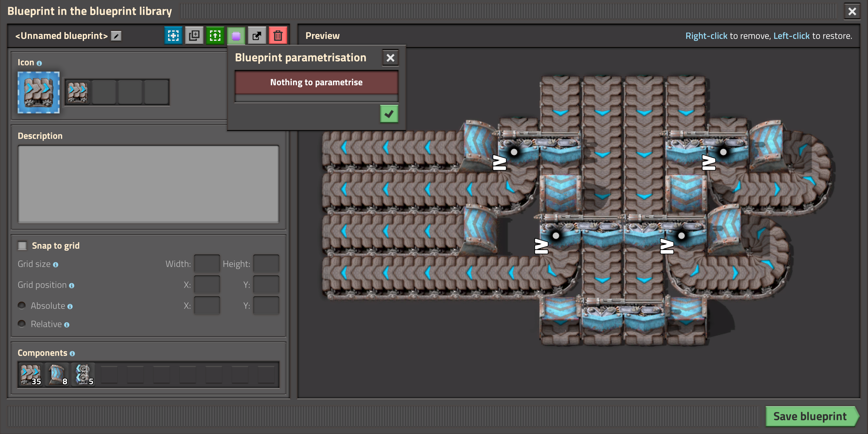The image size is (868, 434).
Task: Click the export to string button
Action: click(x=257, y=36)
